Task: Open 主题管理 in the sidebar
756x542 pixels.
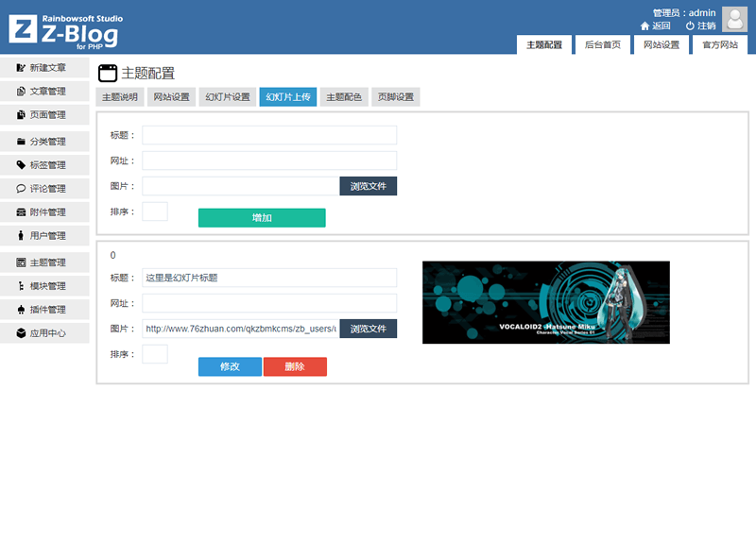Action: pos(44,263)
